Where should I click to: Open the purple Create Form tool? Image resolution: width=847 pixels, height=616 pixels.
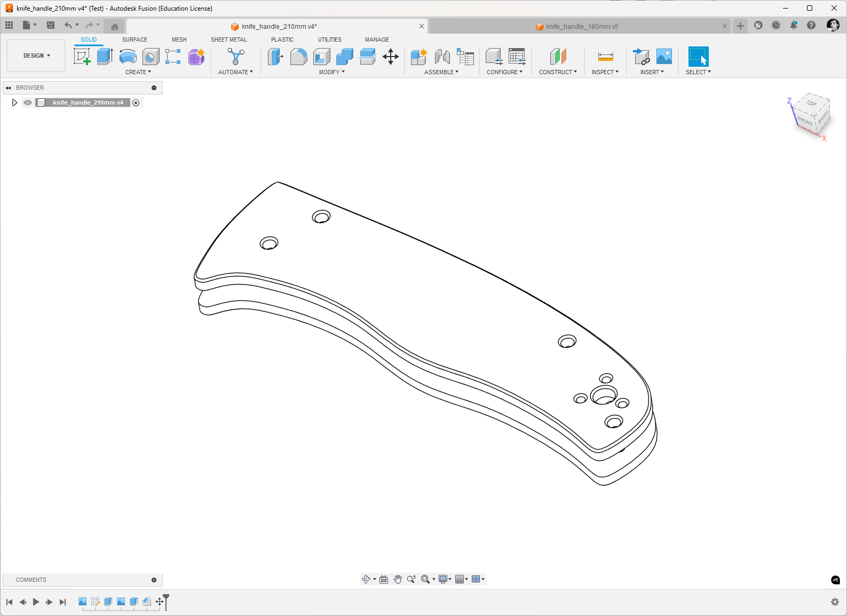pos(196,57)
